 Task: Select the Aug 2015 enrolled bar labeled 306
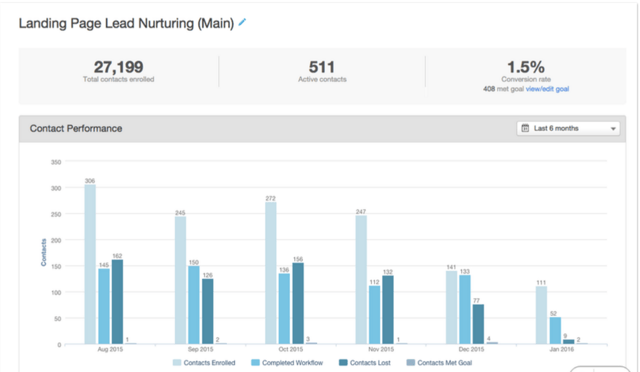(90, 264)
